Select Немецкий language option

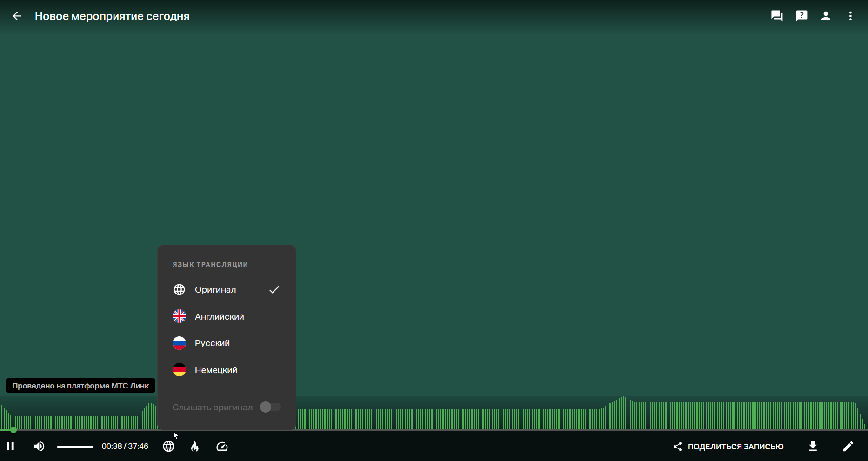(227, 370)
